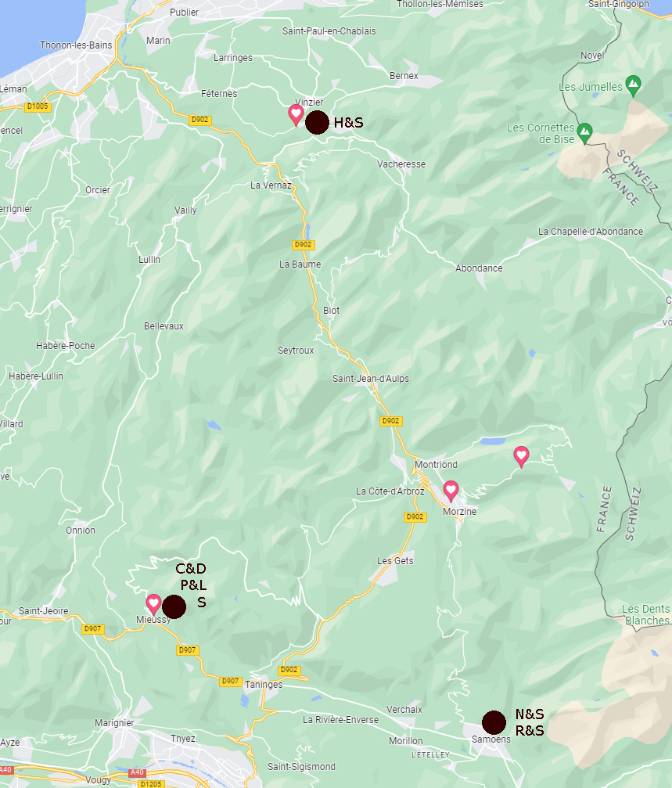The width and height of the screenshot is (672, 788).
Task: Select the saved-place heart pin above Morzine
Action: coord(451,491)
